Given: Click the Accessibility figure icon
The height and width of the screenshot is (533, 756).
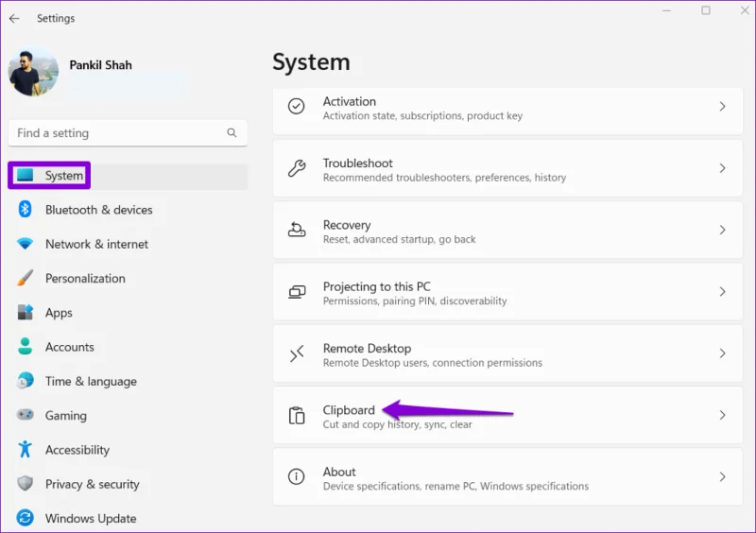Looking at the screenshot, I should pyautogui.click(x=26, y=449).
